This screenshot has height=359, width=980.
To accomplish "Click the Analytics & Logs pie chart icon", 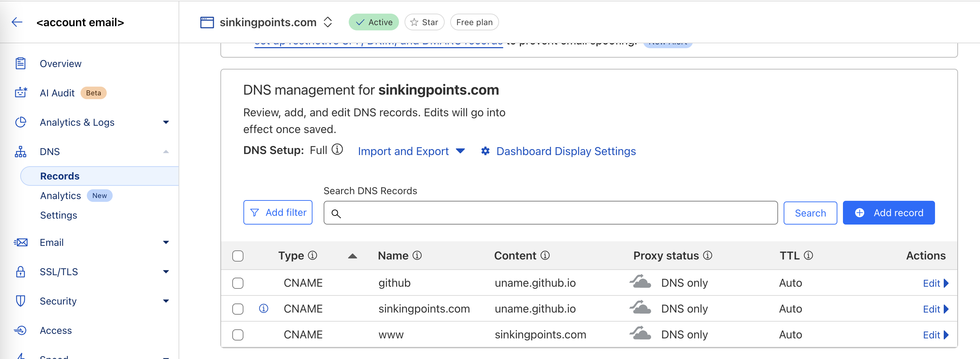I will pyautogui.click(x=21, y=122).
